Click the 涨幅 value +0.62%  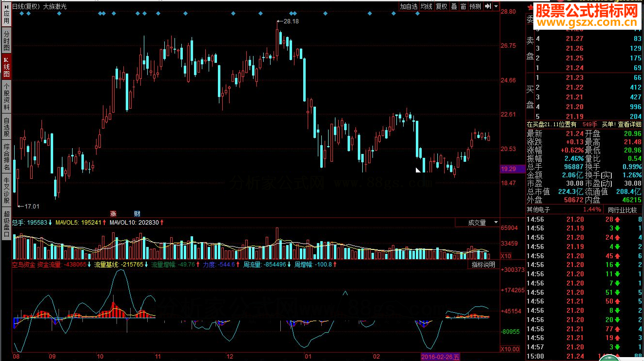click(571, 151)
